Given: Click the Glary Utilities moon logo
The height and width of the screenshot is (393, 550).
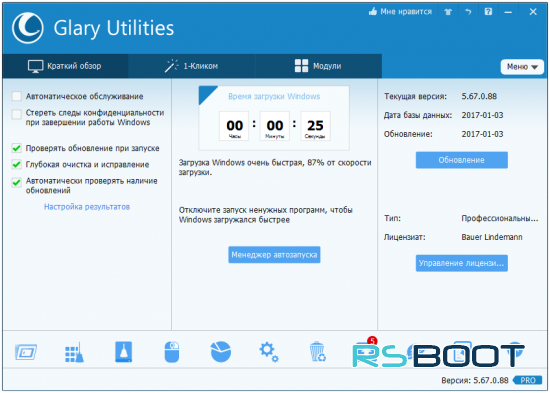Looking at the screenshot, I should coord(28,28).
